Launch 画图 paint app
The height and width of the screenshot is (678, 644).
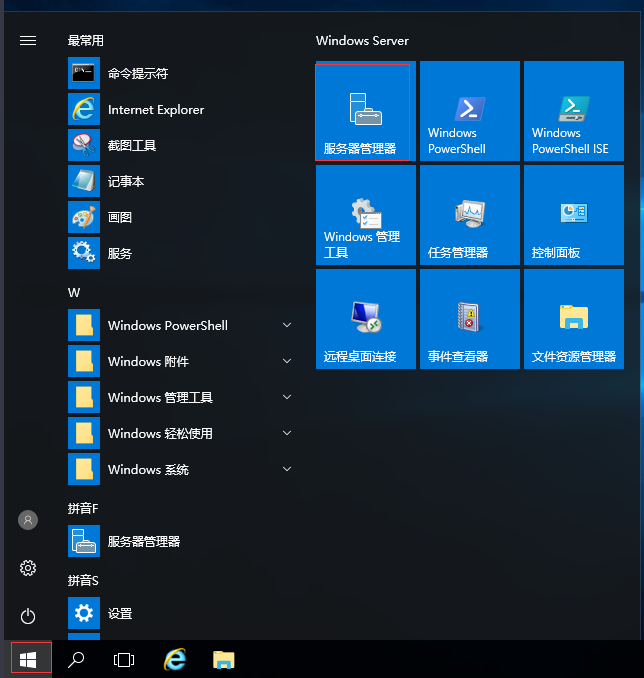pos(182,217)
